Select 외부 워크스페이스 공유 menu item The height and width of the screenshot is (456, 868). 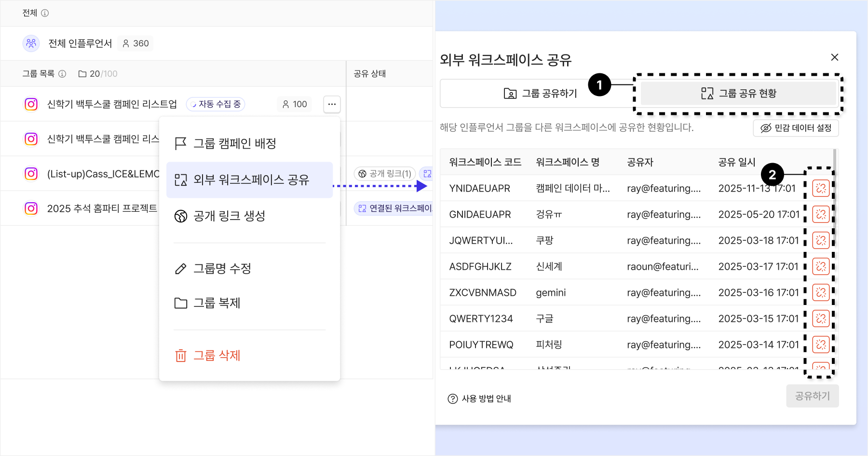tap(249, 180)
